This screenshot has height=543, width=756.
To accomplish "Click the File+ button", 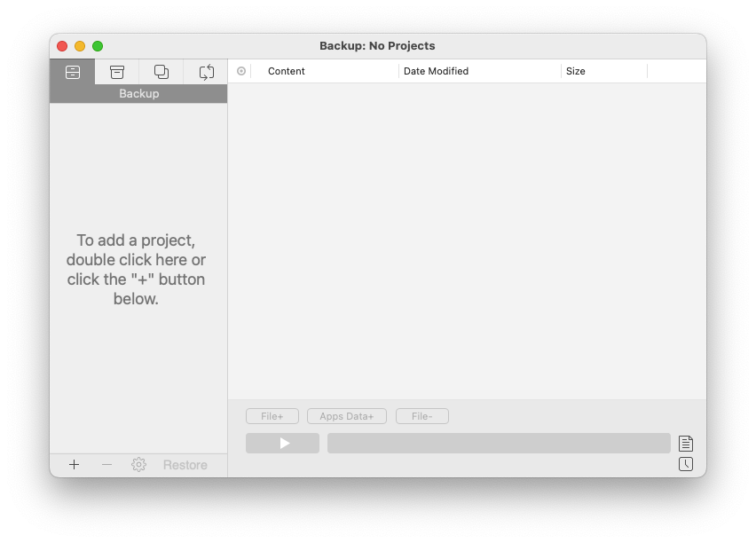I will 272,416.
